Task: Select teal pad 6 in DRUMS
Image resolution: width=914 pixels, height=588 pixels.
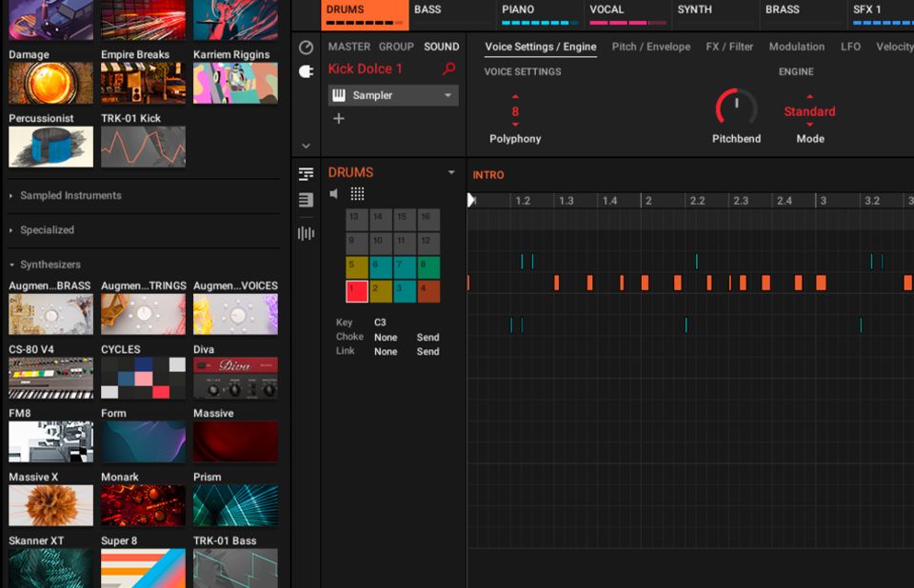Action: tap(381, 267)
